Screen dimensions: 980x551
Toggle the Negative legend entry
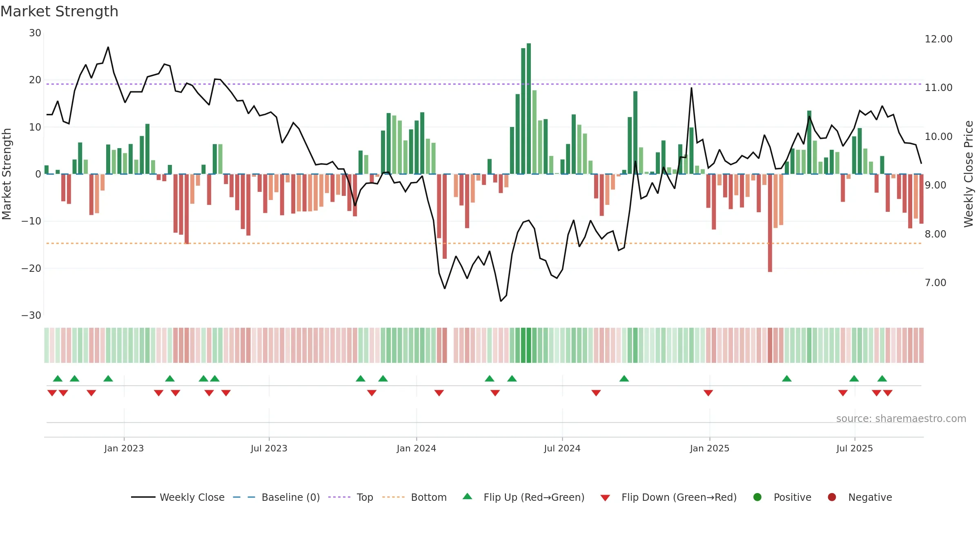coord(860,497)
